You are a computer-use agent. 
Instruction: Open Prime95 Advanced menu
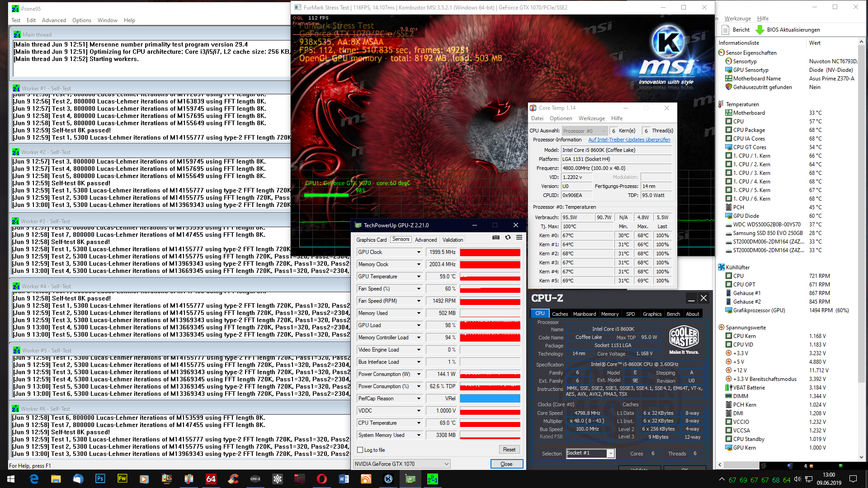tap(54, 20)
